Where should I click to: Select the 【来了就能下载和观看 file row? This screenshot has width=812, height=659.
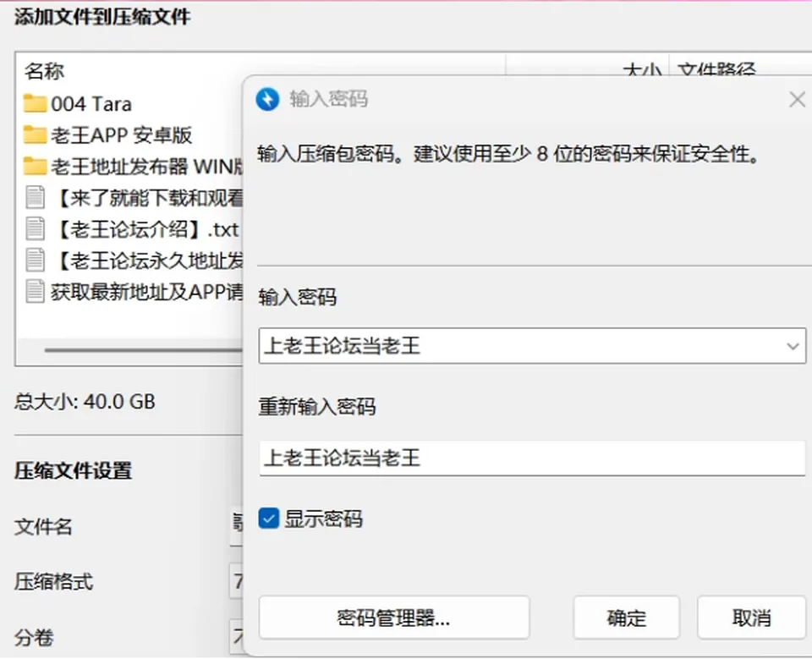[133, 197]
